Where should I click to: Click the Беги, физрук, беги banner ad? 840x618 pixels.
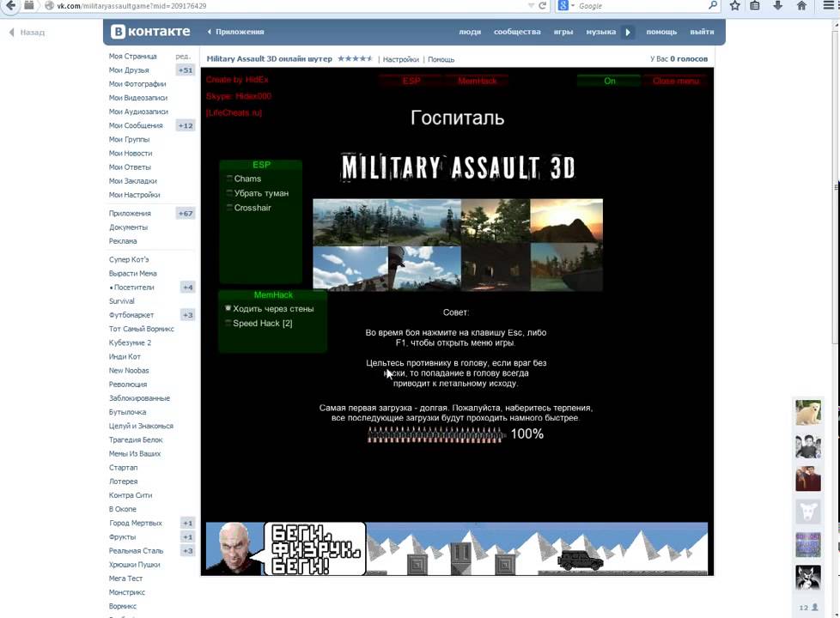point(457,549)
